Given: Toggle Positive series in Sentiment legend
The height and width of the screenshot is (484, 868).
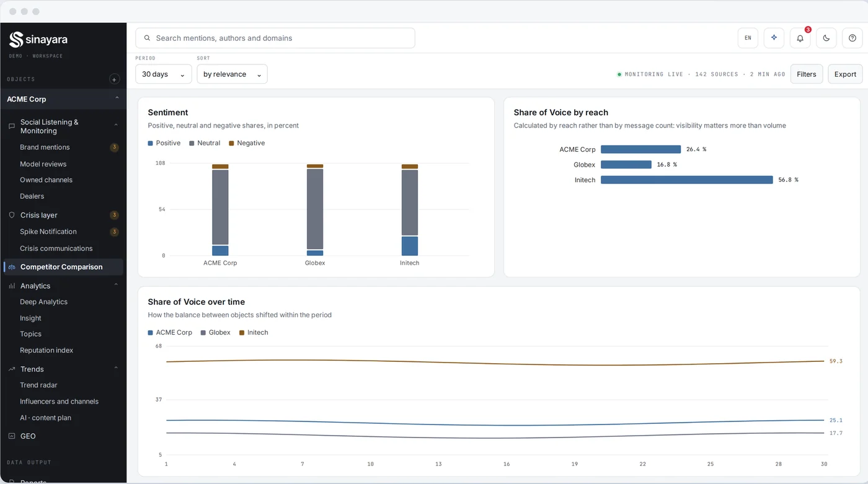Looking at the screenshot, I should pyautogui.click(x=164, y=143).
